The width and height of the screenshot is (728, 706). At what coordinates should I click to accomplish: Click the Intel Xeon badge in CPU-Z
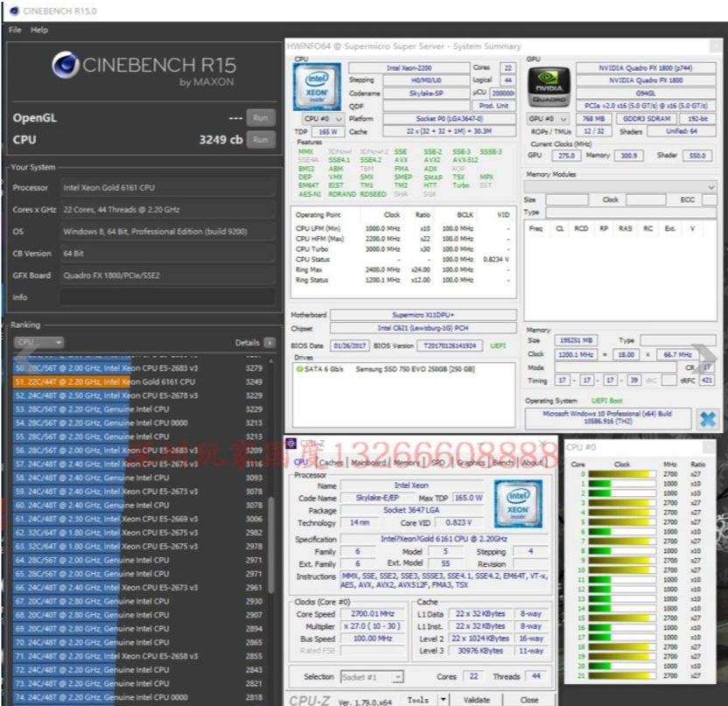tap(518, 504)
